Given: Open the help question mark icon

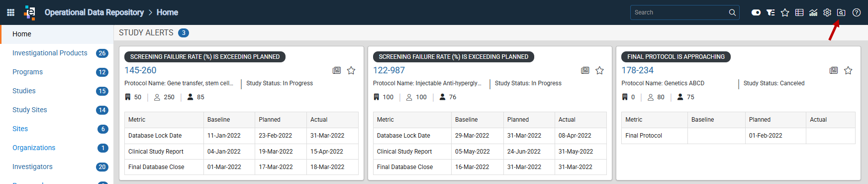Looking at the screenshot, I should click(857, 12).
